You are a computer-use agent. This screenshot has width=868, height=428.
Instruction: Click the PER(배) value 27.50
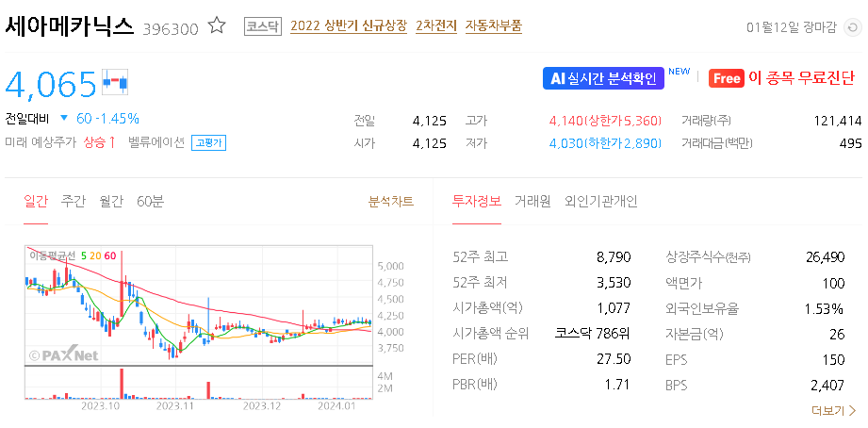[614, 359]
